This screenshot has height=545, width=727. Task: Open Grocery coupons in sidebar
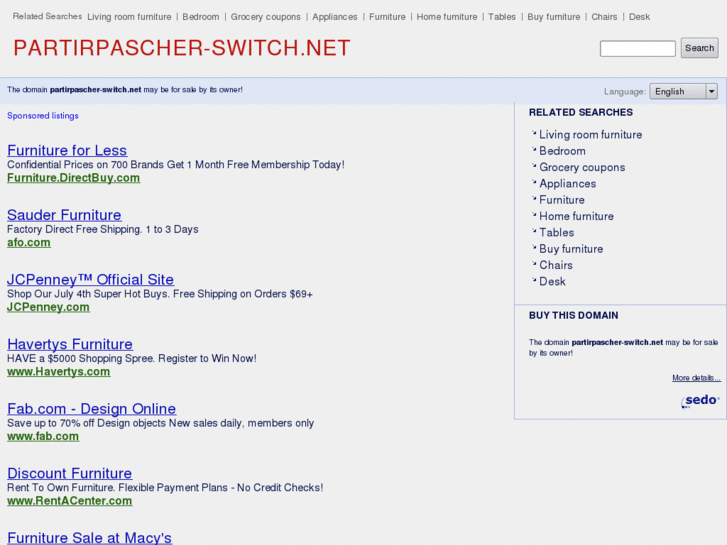click(x=582, y=167)
